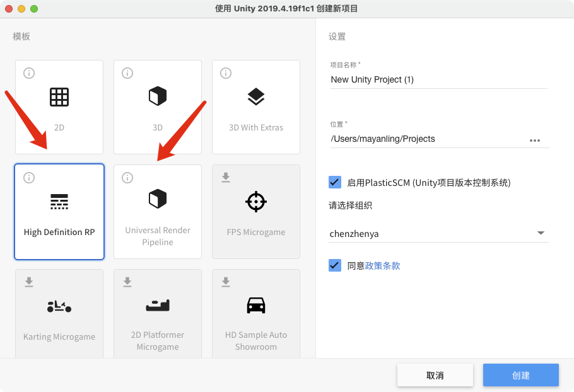The image size is (574, 392).
Task: Click the Universal Render Pipeline label
Action: (158, 236)
